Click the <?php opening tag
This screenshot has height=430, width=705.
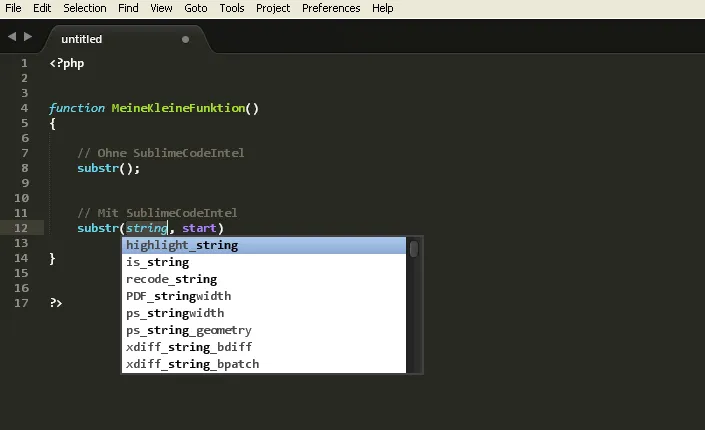point(67,63)
